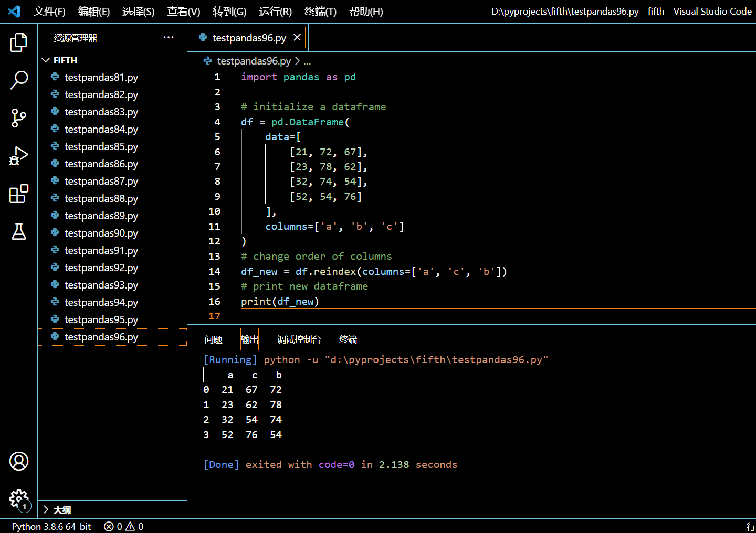This screenshot has width=756, height=533.
Task: Open the Extensions view
Action: coord(18,194)
